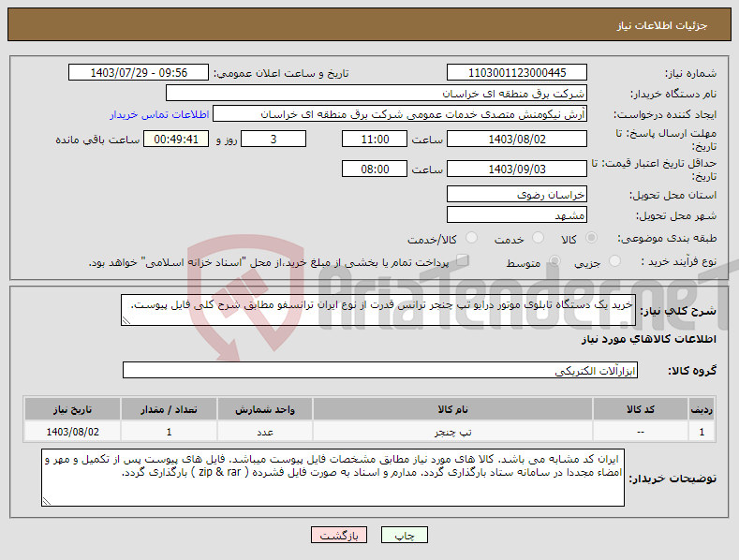Open the اطلاعات تماس خریدار link
Viewport: 739px width, 560px height.
click(x=159, y=114)
